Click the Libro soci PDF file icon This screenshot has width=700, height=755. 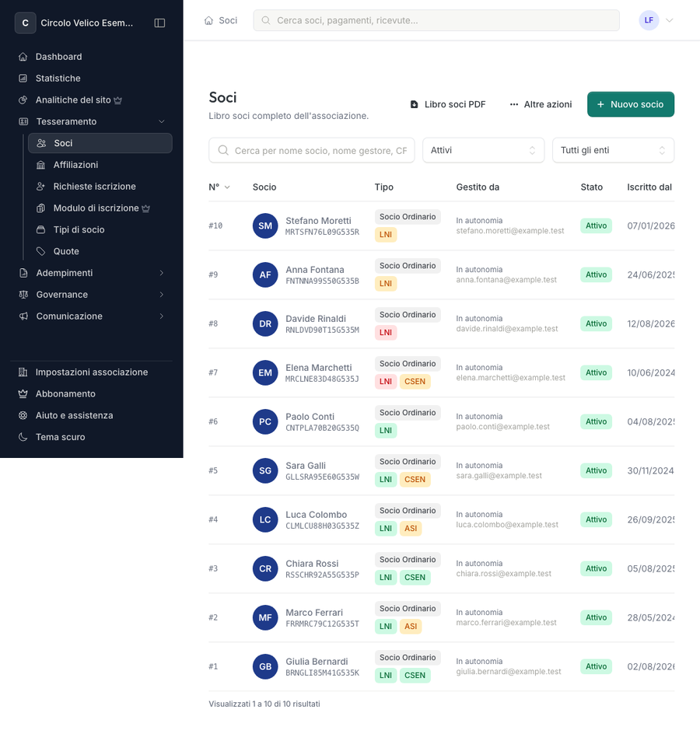(x=414, y=104)
